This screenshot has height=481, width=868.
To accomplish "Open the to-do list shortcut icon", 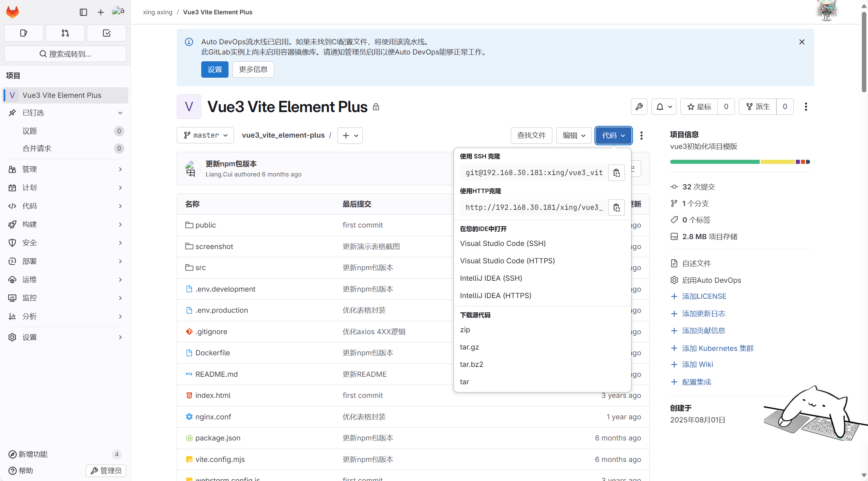I will click(107, 33).
